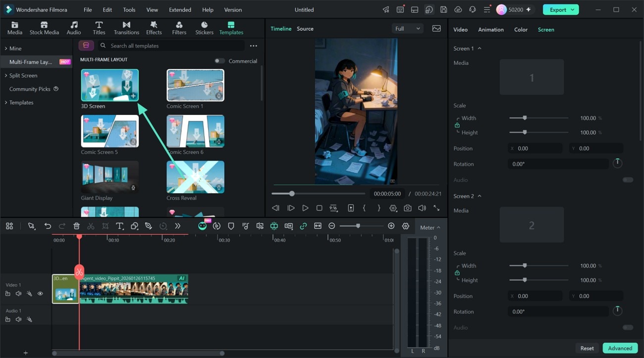Screen dimensions: 644x358
Task: Adjust the Screen 1 Width slider
Action: 538,118
